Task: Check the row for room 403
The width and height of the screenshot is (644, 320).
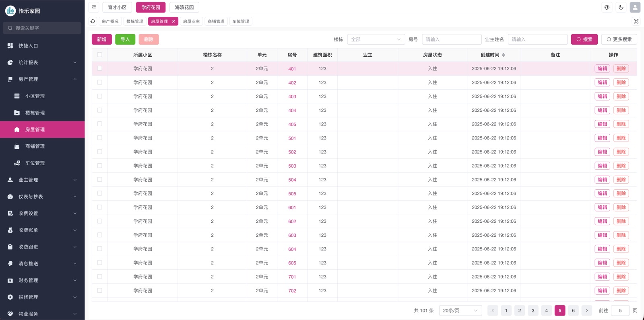Action: click(99, 96)
